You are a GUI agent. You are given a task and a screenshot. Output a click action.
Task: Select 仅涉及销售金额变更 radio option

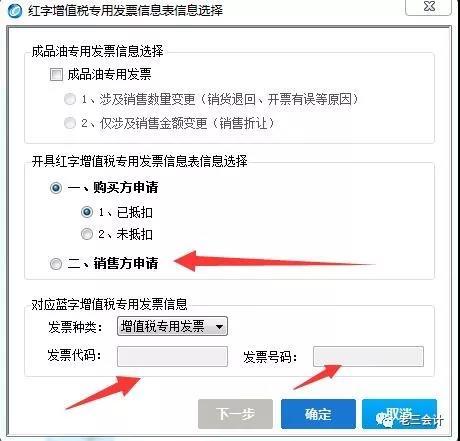(70, 123)
